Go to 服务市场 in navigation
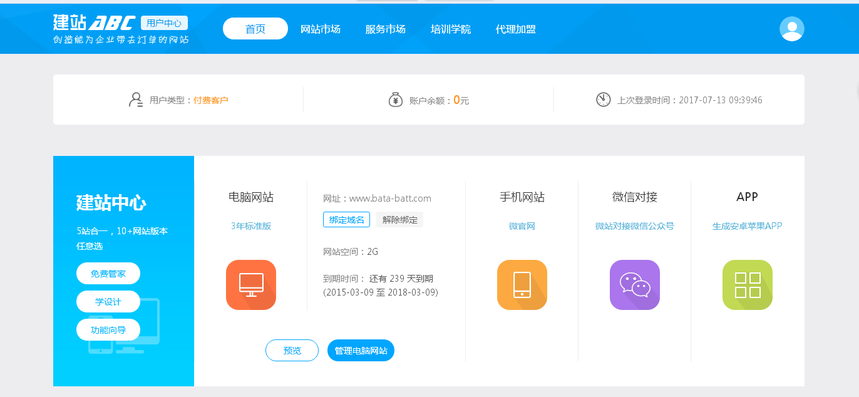The height and width of the screenshot is (397, 859). [386, 29]
